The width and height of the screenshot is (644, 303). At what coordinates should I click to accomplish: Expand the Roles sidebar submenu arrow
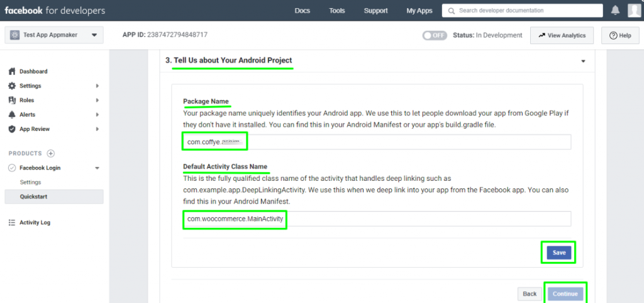[97, 100]
